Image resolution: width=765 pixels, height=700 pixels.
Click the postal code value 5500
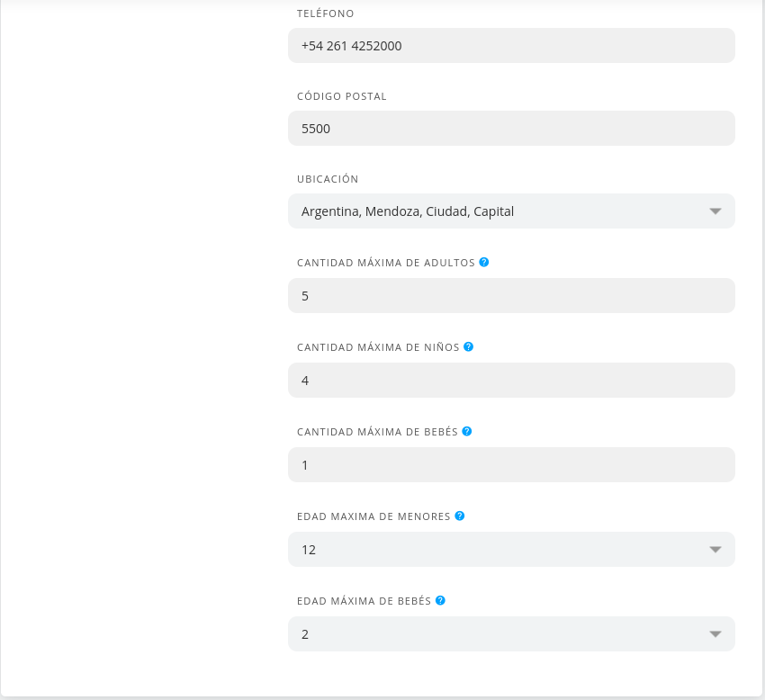tap(316, 128)
